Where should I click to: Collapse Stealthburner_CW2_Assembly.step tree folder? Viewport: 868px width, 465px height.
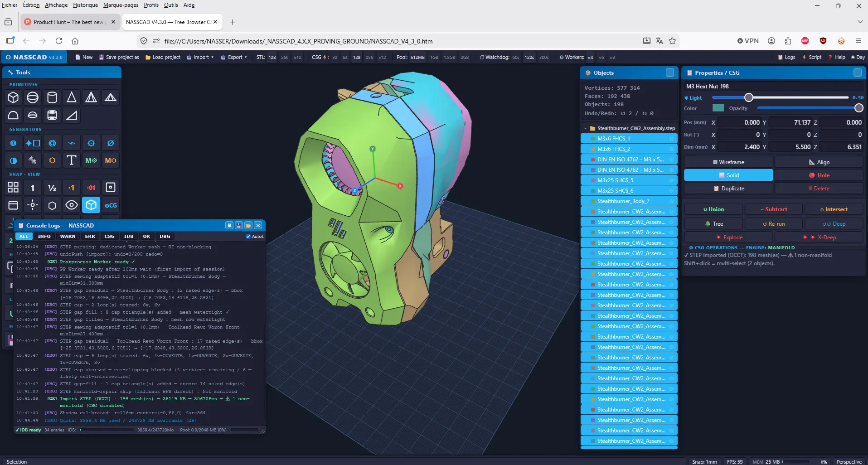(x=585, y=129)
